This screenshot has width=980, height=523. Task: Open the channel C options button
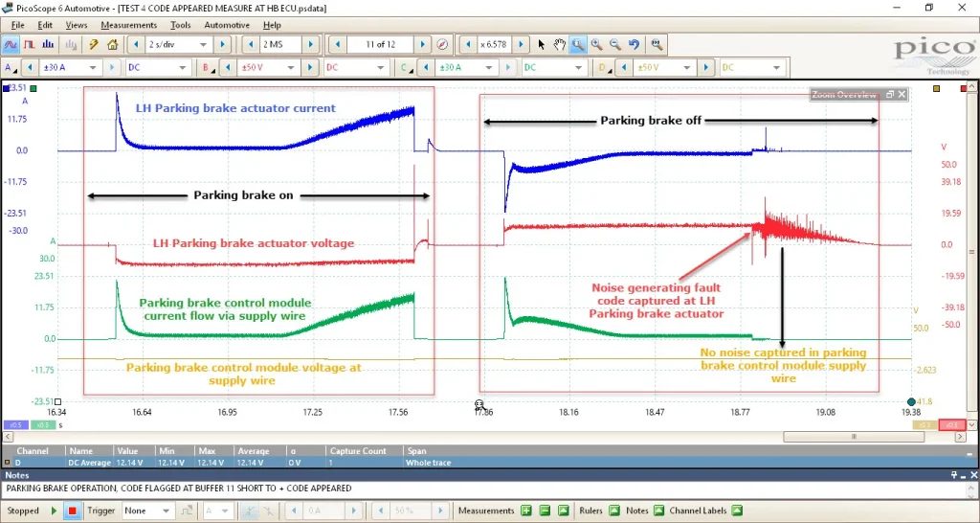(406, 68)
